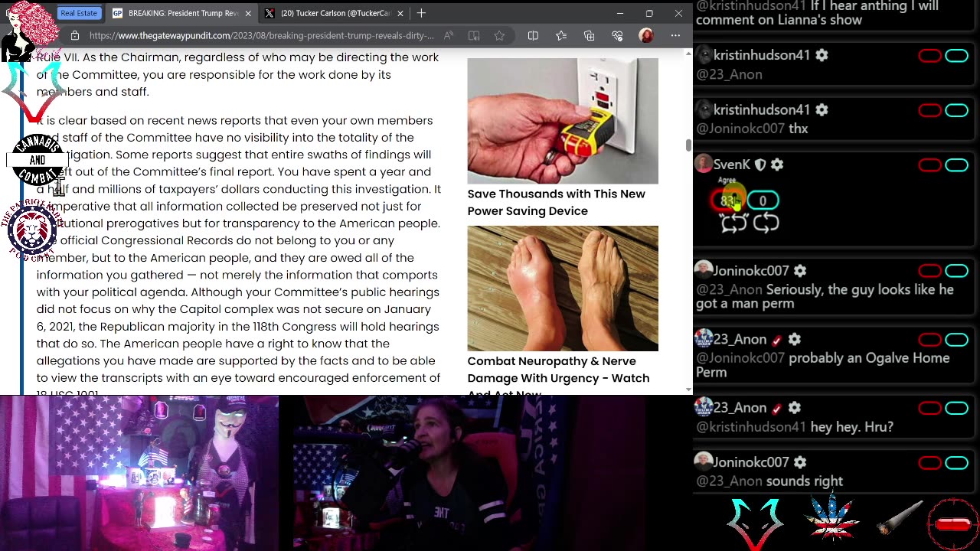Open gear for 23_Anon Ogalve Home Perm message

click(x=795, y=340)
